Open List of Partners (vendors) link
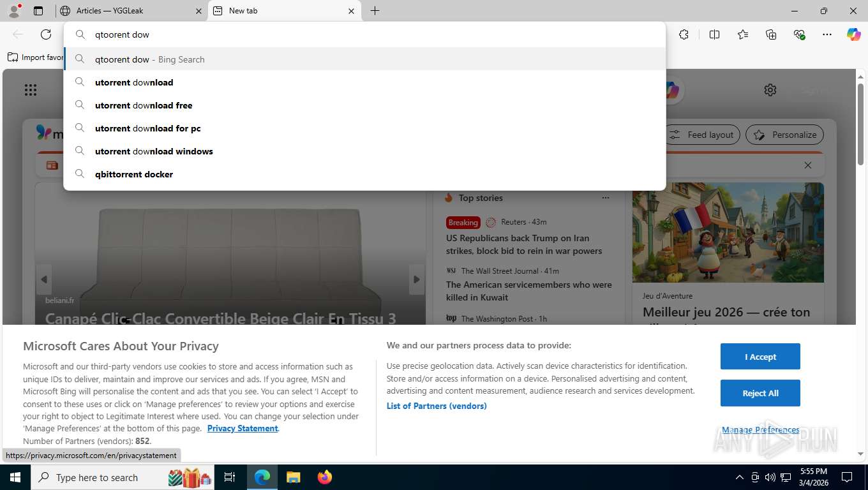This screenshot has height=490, width=868. (437, 406)
